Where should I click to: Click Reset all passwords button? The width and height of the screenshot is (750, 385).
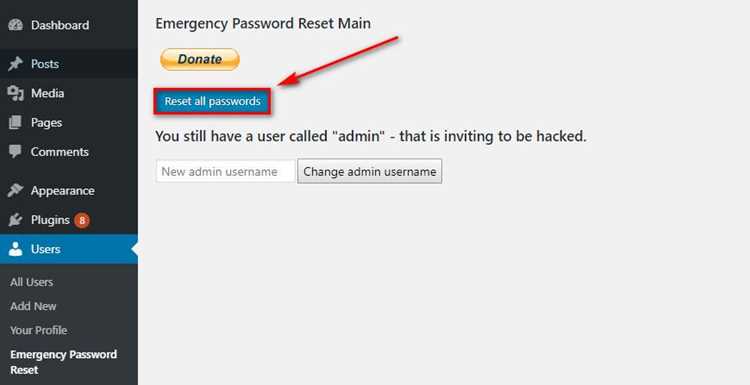[212, 101]
